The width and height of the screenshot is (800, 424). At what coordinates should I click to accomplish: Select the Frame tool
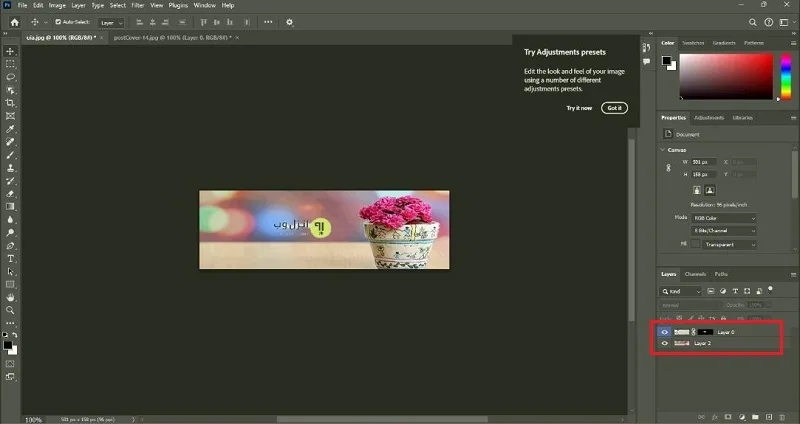point(10,116)
